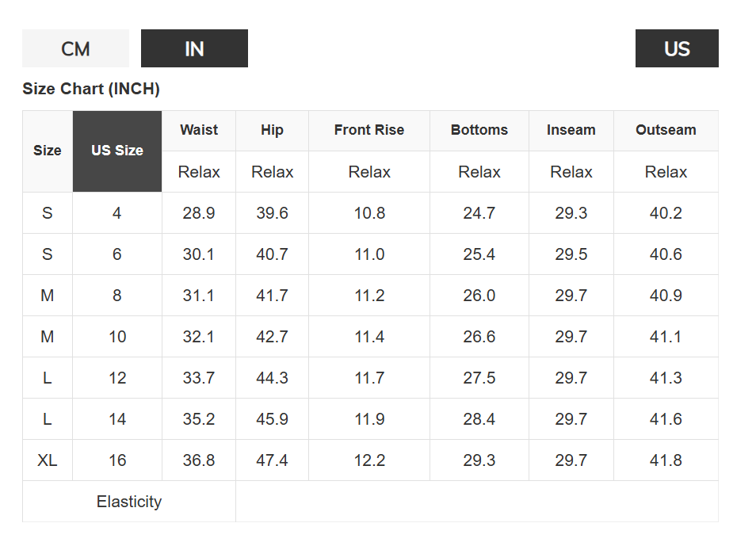
Task: Click the Elasticity row label
Action: [x=129, y=502]
